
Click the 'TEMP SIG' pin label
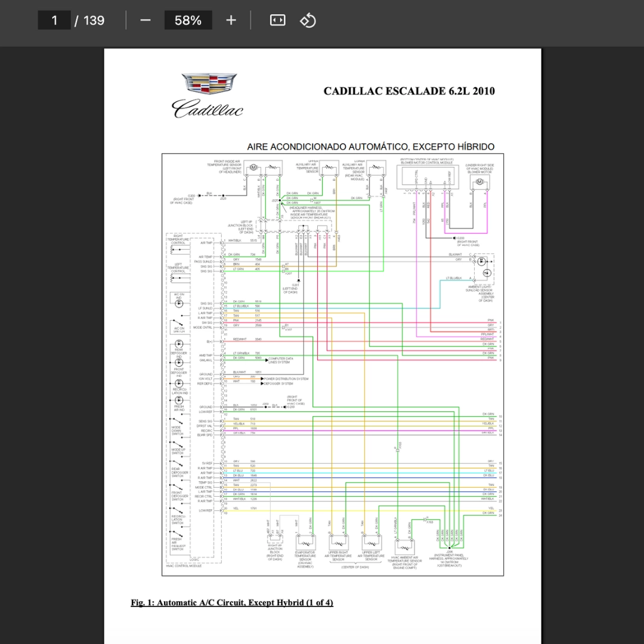click(x=205, y=482)
